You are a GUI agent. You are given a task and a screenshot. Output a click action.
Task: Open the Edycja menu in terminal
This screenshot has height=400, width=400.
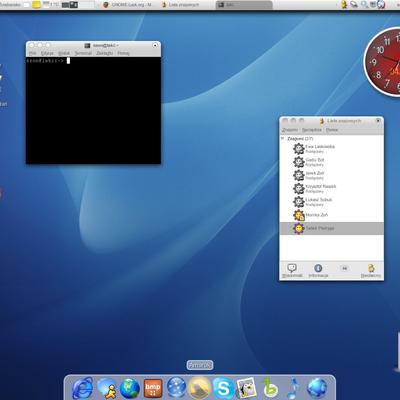pos(47,53)
